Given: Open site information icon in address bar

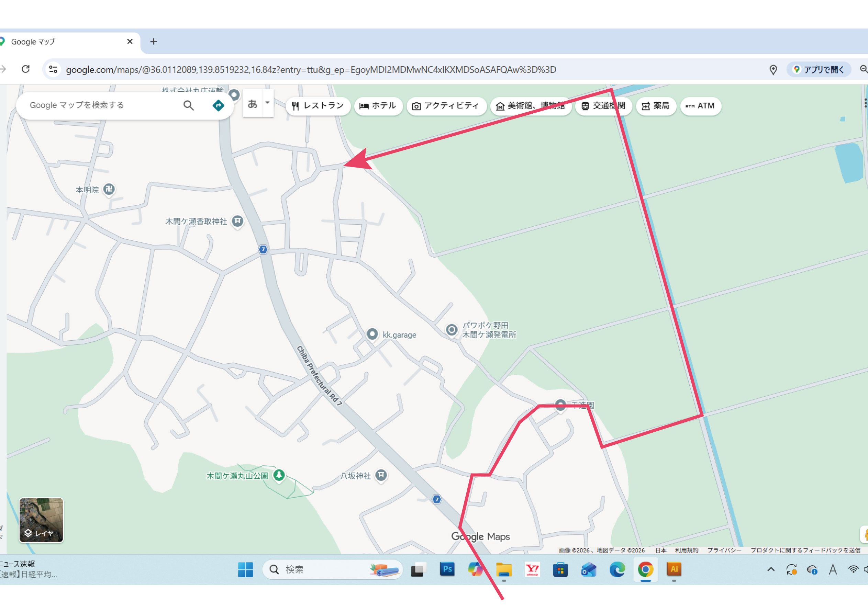Looking at the screenshot, I should click(x=53, y=69).
